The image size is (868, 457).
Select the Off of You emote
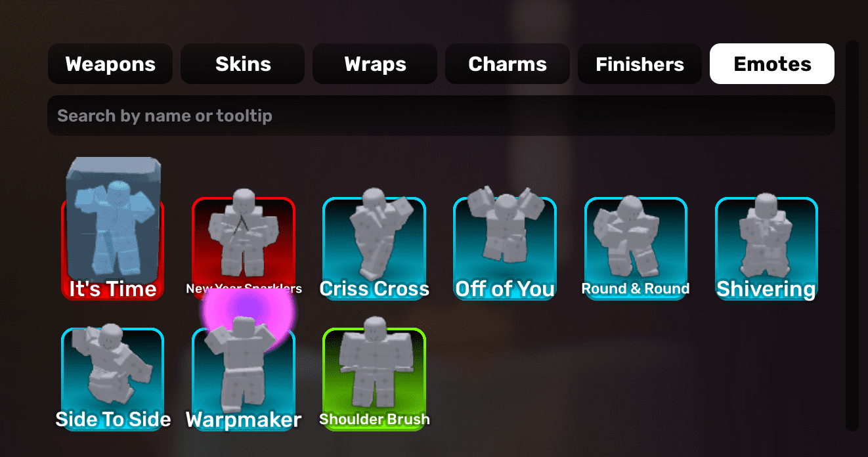click(x=505, y=248)
